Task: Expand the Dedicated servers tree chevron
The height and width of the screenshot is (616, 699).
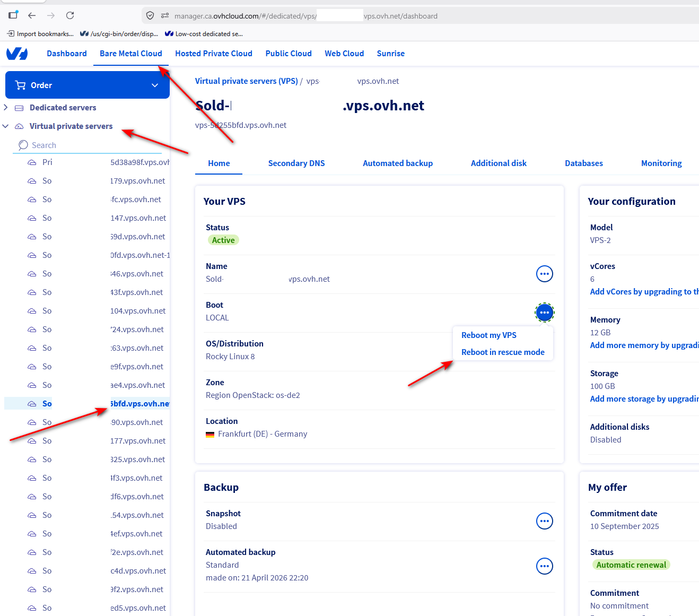Action: tap(6, 108)
